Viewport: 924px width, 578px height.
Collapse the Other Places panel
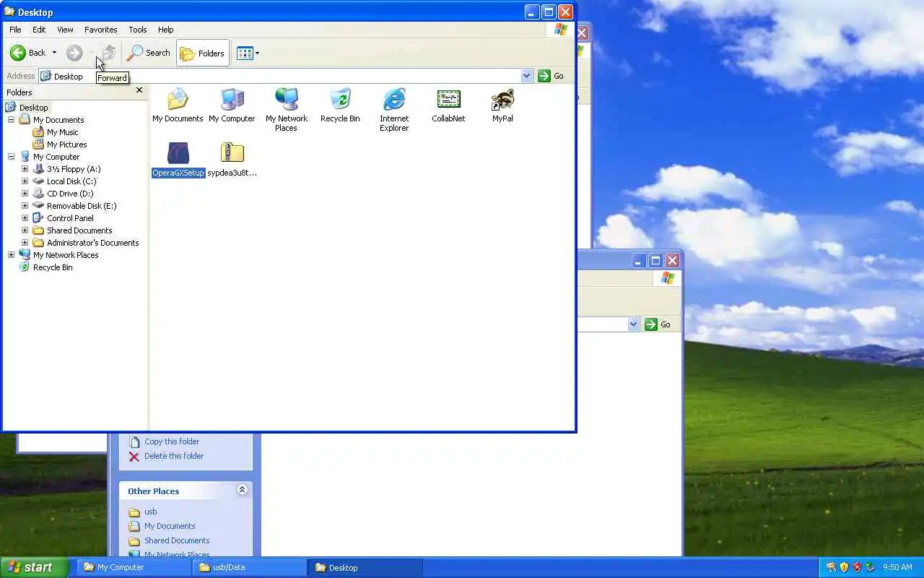pyautogui.click(x=242, y=490)
